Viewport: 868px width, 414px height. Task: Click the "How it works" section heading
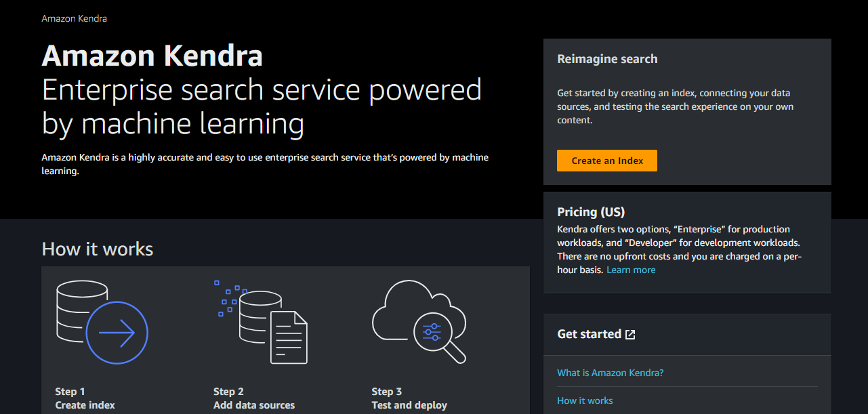point(97,249)
